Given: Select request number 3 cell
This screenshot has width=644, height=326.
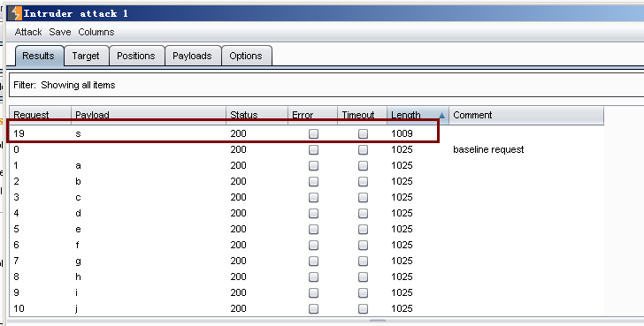Looking at the screenshot, I should point(16,197).
